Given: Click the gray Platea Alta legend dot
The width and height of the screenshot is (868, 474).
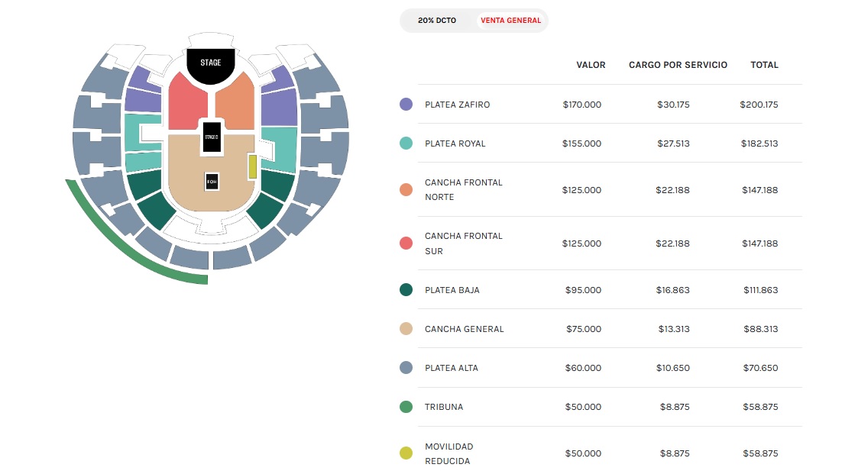Looking at the screenshot, I should pos(406,368).
